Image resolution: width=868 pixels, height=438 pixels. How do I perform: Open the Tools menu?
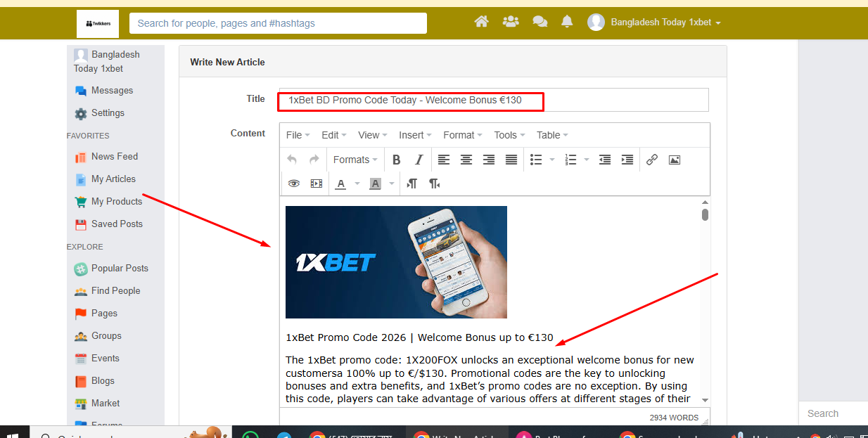(x=509, y=135)
